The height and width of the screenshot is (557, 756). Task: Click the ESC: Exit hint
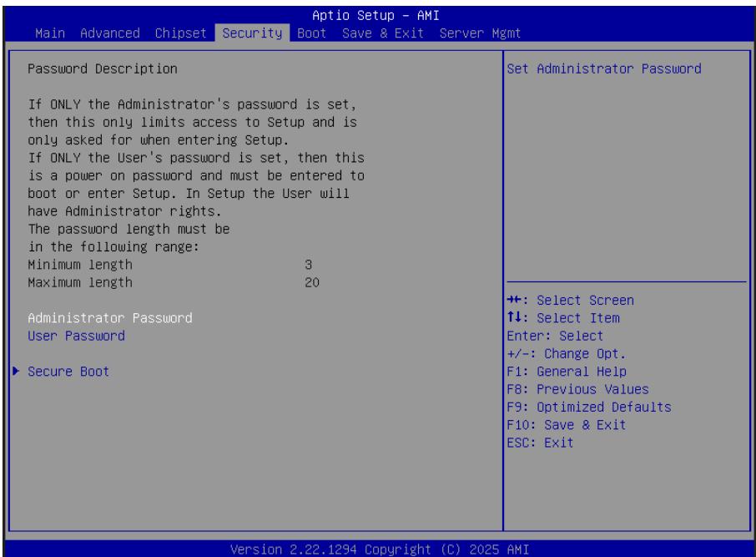[540, 443]
